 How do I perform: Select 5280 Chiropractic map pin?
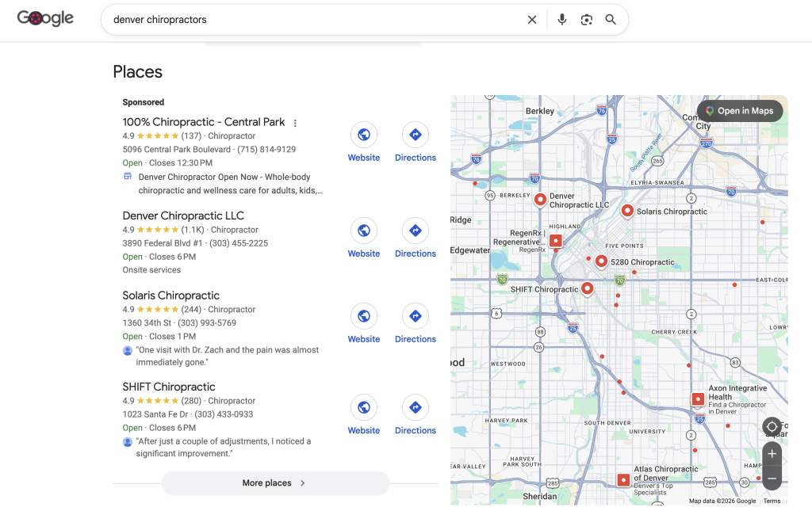pos(601,262)
